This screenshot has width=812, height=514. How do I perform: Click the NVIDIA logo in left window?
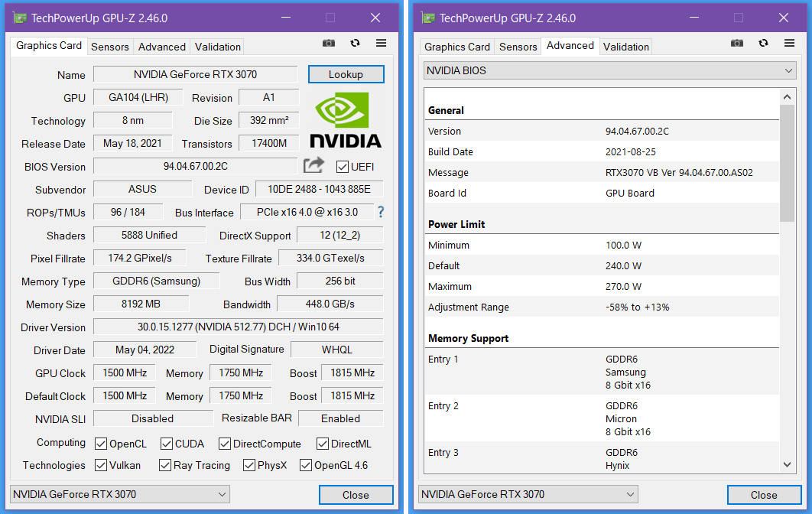coord(346,120)
